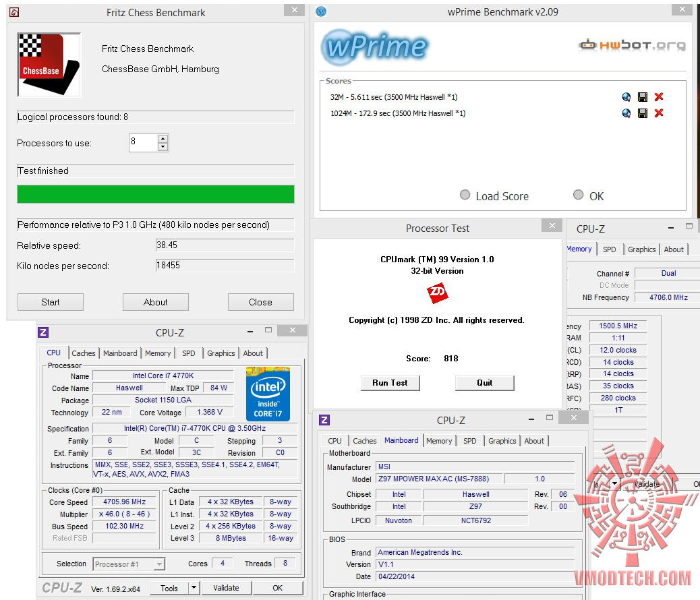
Task: Switch to Caches tab in CPU window
Action: (84, 353)
